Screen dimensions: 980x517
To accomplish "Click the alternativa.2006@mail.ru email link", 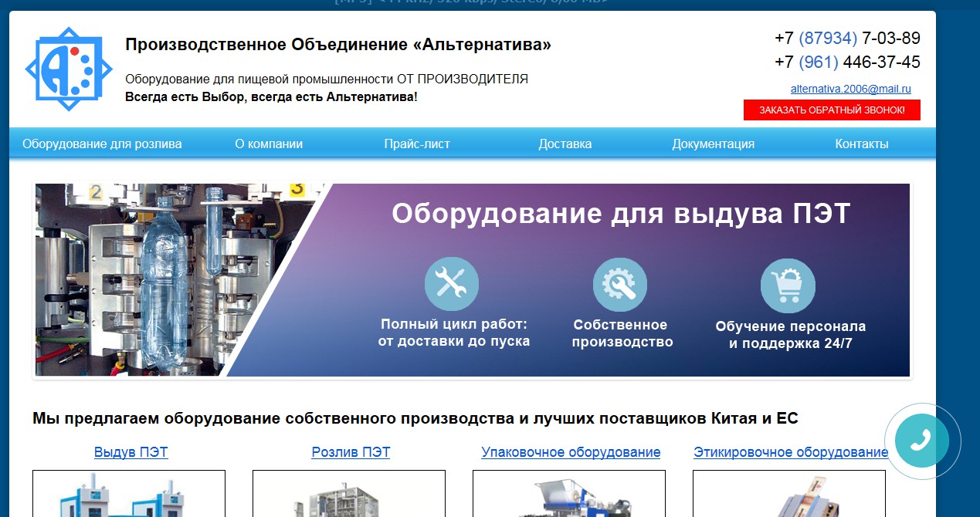I will (850, 89).
